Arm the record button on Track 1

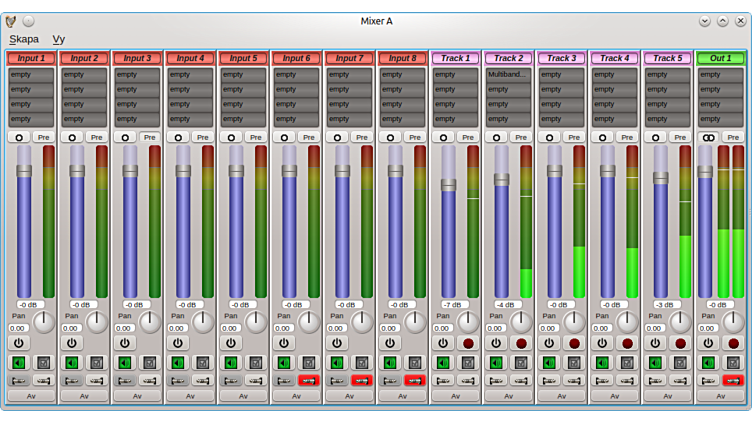point(468,343)
